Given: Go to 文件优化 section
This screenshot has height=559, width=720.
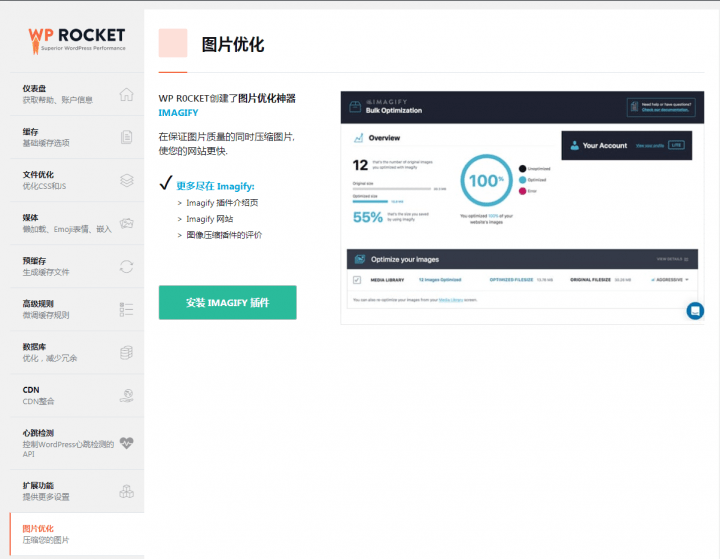Looking at the screenshot, I should click(x=77, y=180).
